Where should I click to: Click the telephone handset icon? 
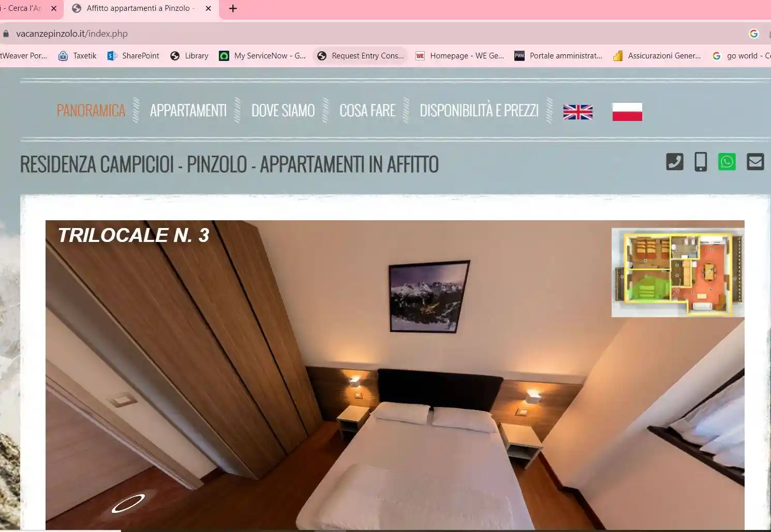click(674, 161)
